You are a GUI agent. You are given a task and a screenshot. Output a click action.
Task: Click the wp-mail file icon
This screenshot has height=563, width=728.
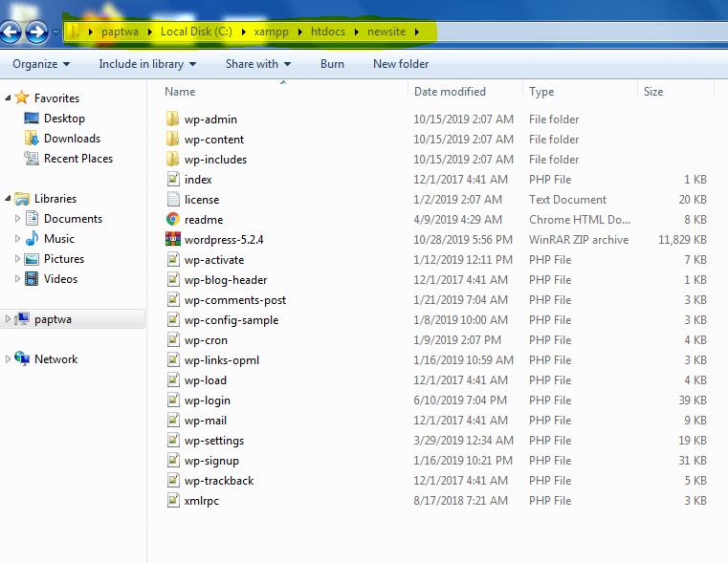click(x=173, y=420)
